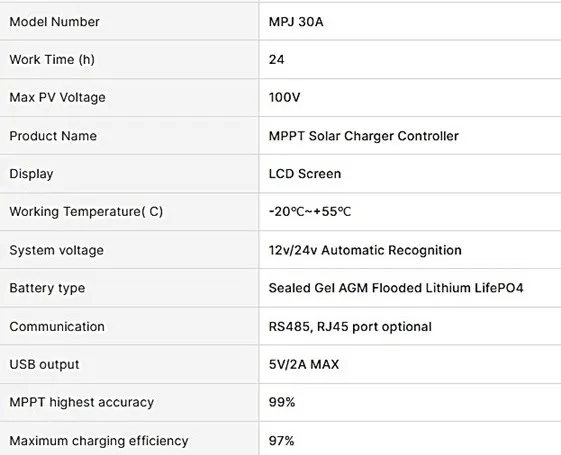561x455 pixels.
Task: Select the 5V/2A MAX value
Action: point(304,365)
